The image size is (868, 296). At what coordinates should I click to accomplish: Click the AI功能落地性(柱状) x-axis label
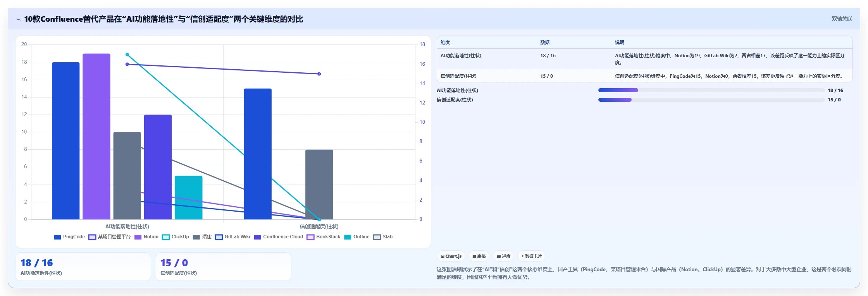[127, 226]
